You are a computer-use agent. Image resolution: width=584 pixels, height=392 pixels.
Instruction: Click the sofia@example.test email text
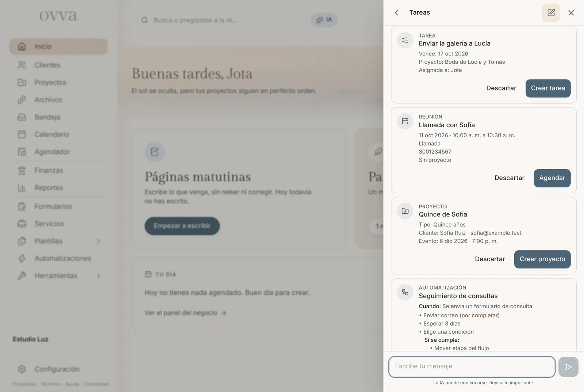[496, 233]
